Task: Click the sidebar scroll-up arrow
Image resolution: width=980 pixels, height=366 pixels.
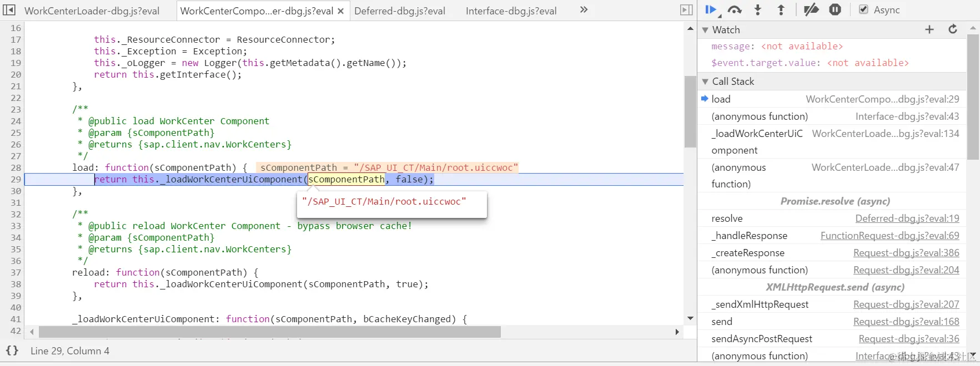Action: pos(973,28)
